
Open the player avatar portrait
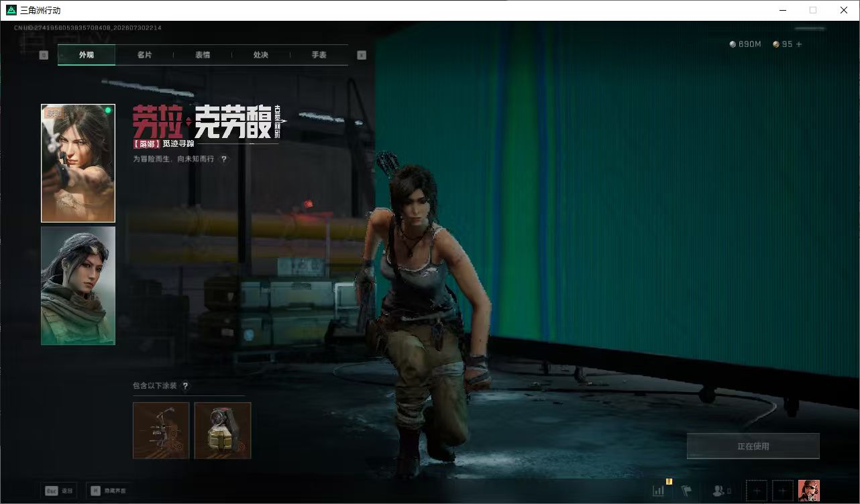[809, 491]
